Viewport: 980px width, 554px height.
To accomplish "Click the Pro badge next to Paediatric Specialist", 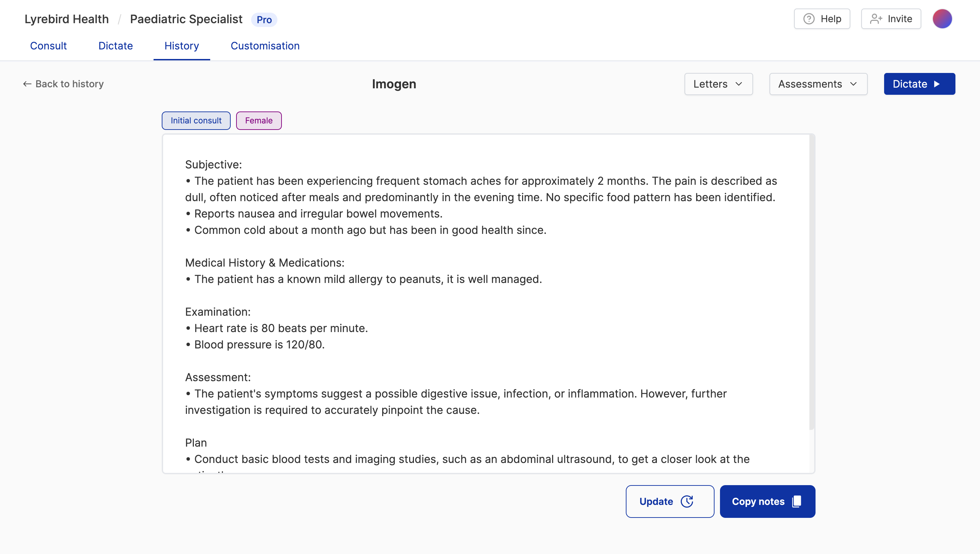I will [x=264, y=19].
